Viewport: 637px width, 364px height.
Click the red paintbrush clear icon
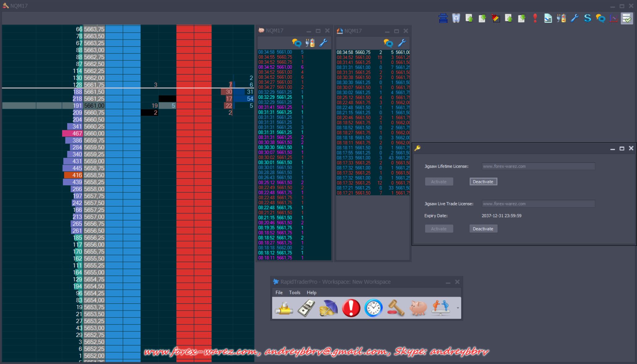point(496,18)
